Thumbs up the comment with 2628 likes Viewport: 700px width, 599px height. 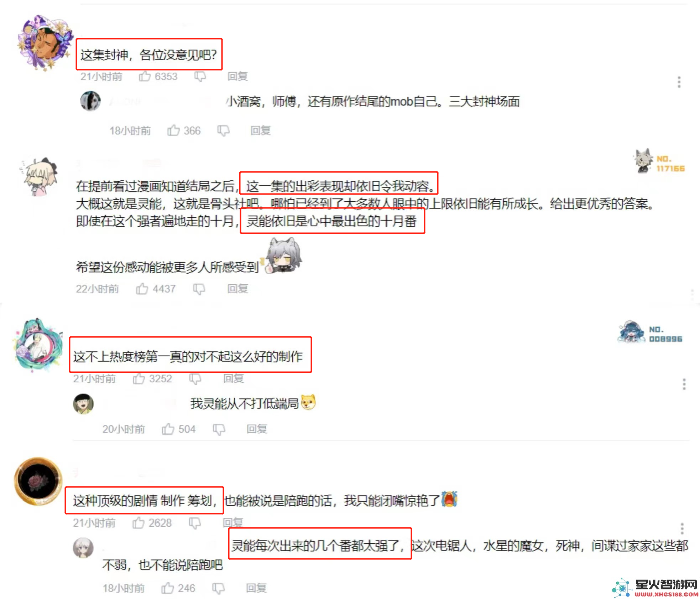[138, 523]
